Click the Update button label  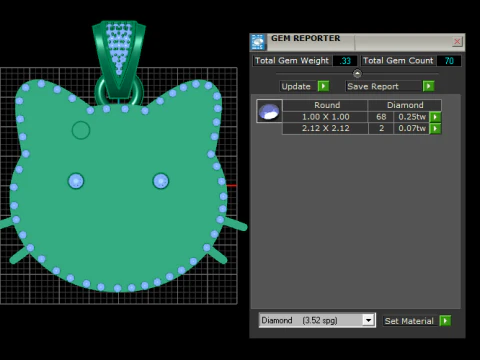[x=296, y=86]
